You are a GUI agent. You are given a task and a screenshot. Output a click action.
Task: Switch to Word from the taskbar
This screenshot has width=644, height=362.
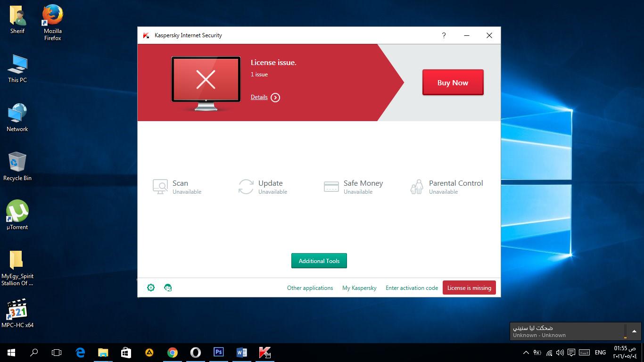point(241,352)
